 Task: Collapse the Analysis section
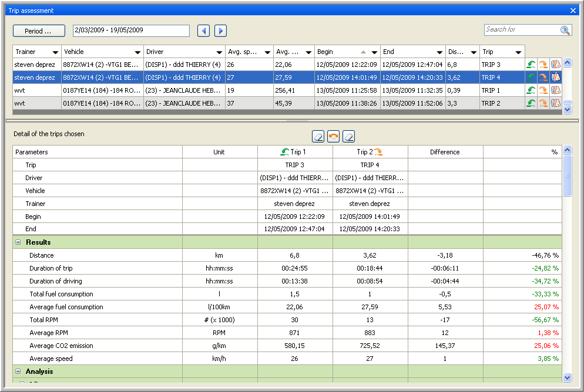[x=18, y=371]
